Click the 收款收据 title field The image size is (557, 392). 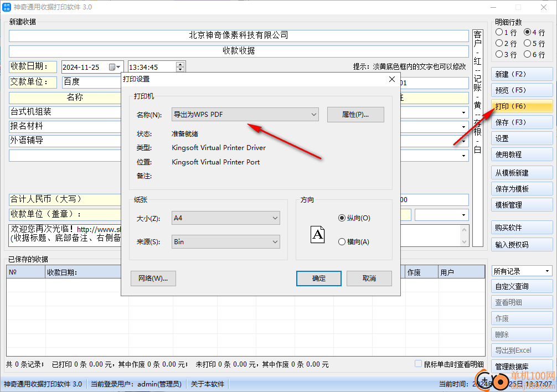point(239,51)
